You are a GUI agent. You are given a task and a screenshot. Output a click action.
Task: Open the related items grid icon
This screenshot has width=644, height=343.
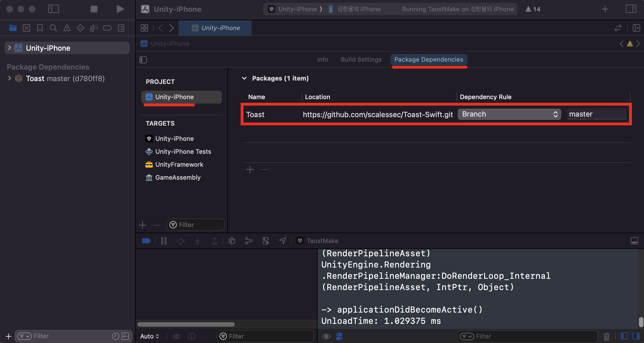point(144,28)
